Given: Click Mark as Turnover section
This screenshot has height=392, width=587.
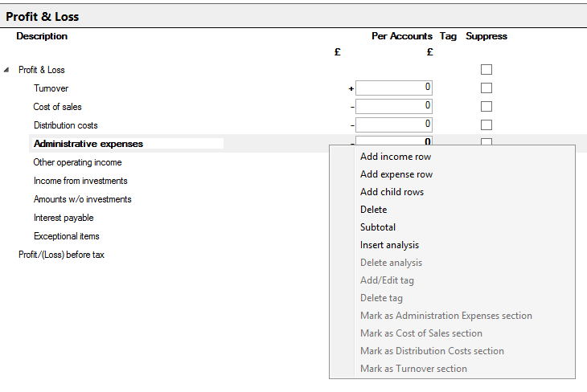Looking at the screenshot, I should [x=413, y=369].
